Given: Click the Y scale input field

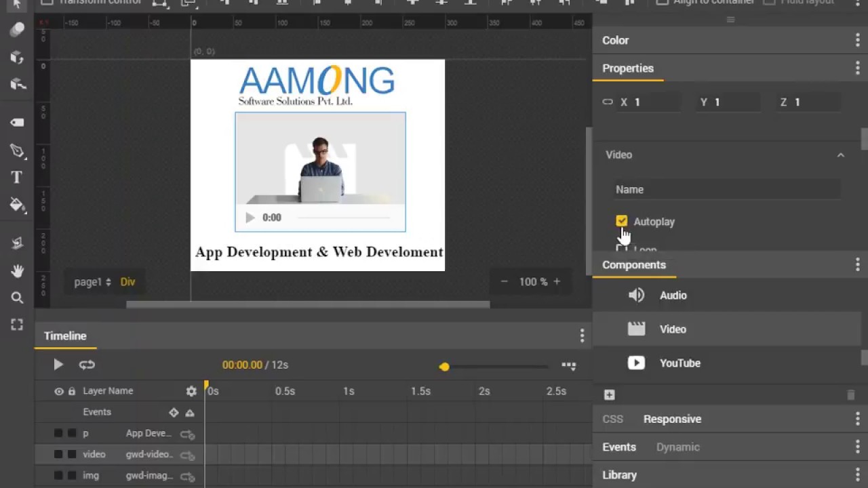Looking at the screenshot, I should click(738, 102).
